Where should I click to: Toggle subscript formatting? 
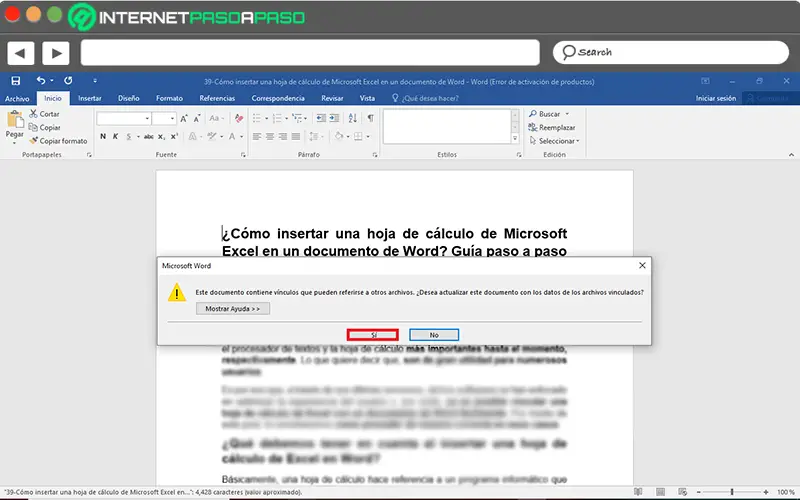[x=161, y=136]
